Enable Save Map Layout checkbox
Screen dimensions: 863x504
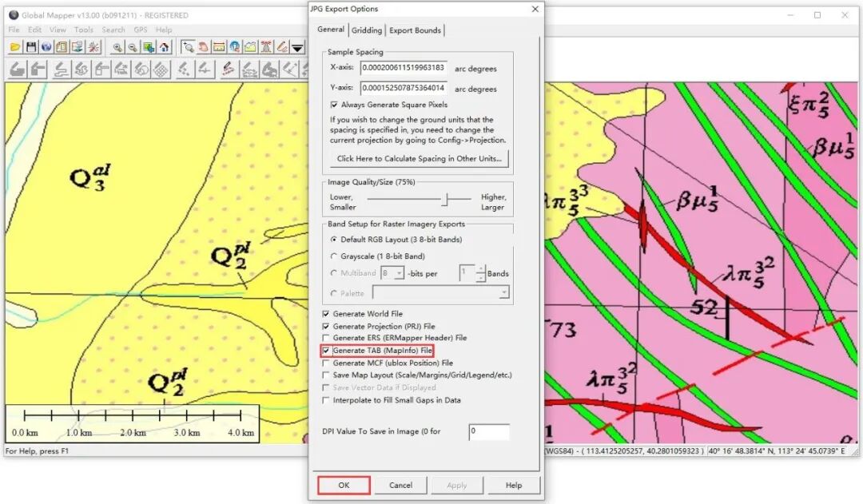coord(326,375)
